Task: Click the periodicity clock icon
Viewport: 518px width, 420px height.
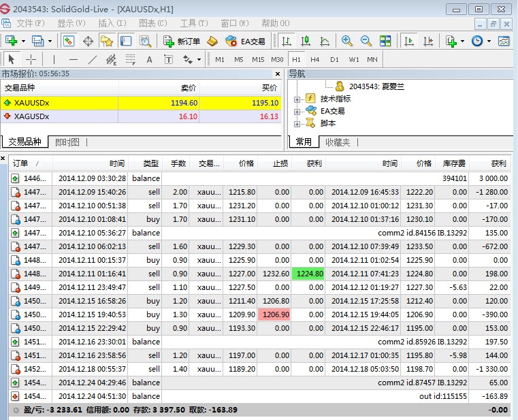Action: click(x=477, y=41)
